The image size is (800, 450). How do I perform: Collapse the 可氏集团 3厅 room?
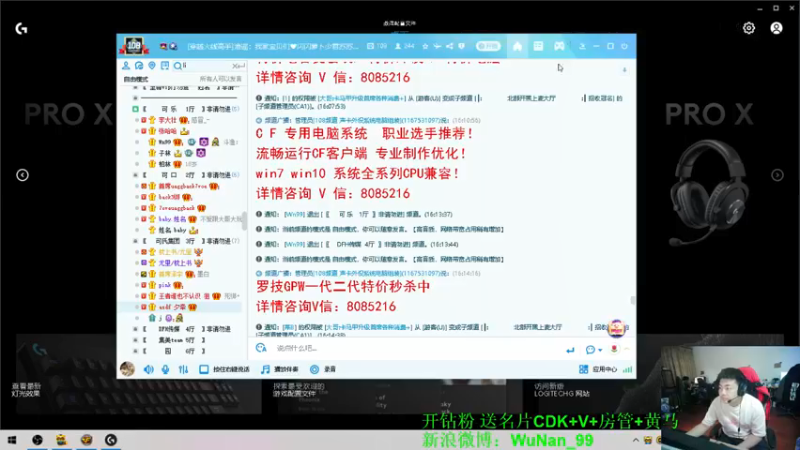(135, 241)
